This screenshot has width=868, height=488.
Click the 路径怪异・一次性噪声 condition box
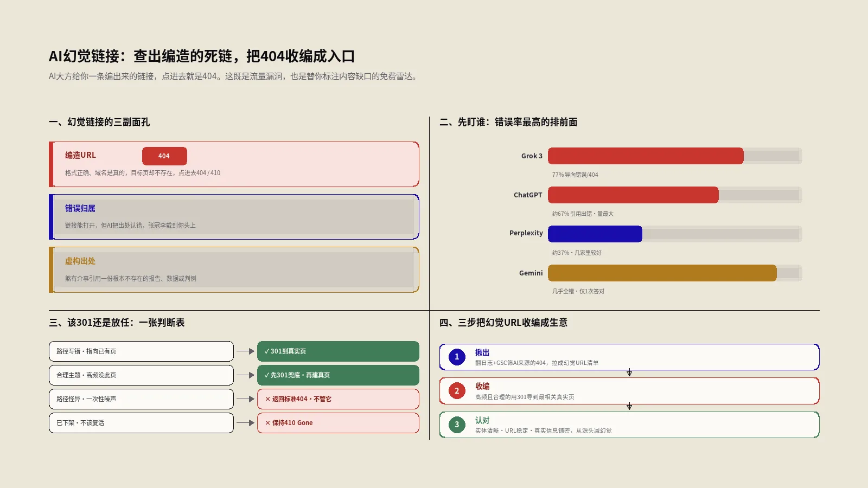click(141, 399)
